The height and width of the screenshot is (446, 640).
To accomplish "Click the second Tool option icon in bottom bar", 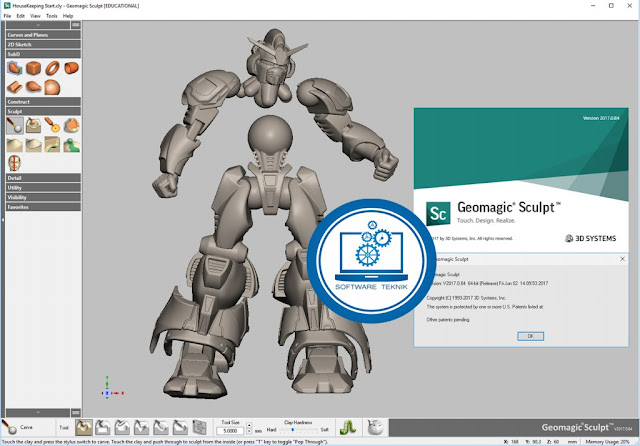I will [x=103, y=427].
